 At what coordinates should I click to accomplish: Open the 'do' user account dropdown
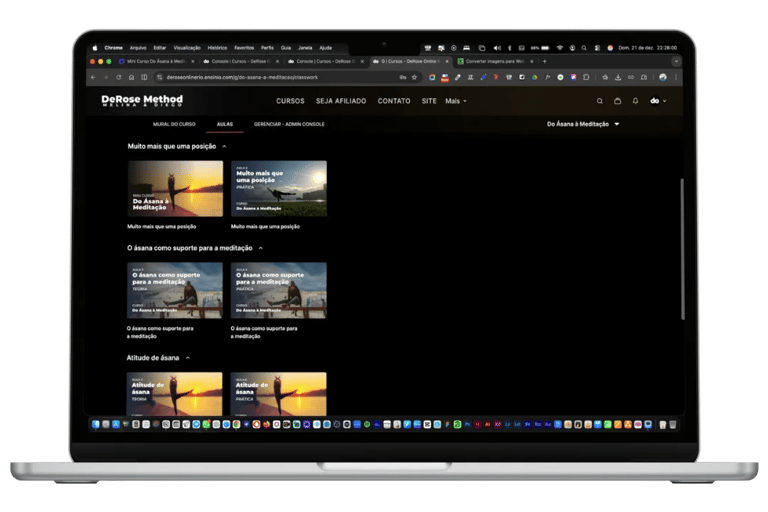click(x=658, y=101)
